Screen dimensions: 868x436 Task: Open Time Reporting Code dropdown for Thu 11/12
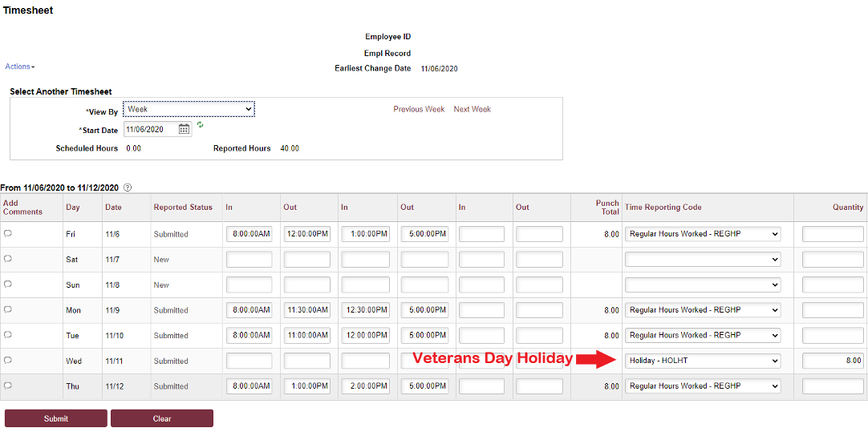703,386
